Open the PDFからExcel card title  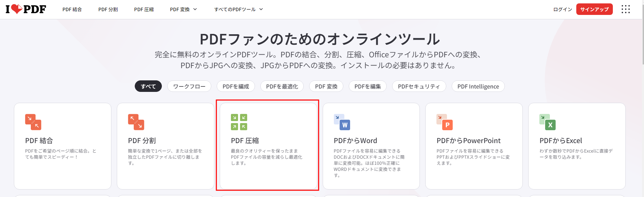tap(561, 141)
